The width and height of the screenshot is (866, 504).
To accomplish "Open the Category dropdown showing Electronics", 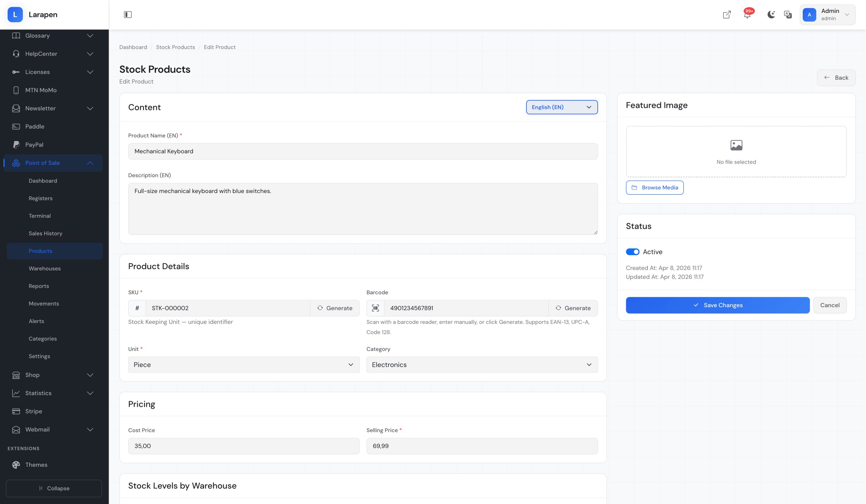I will tap(482, 365).
